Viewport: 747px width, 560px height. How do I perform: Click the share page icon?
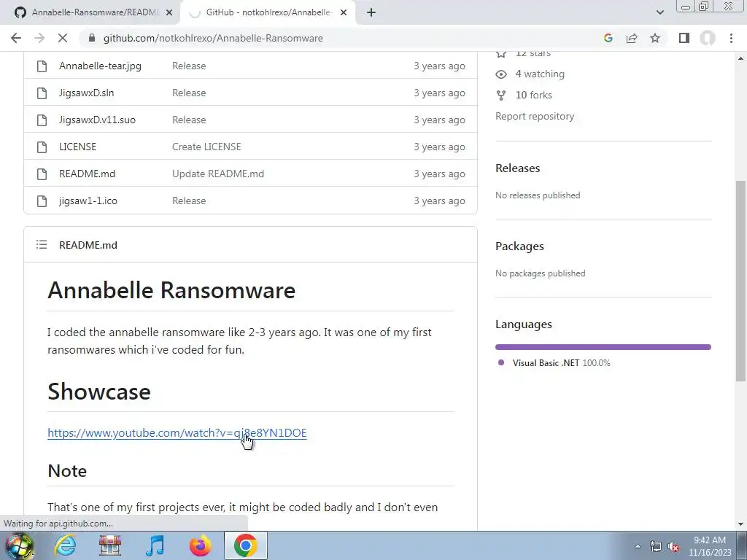(x=632, y=38)
